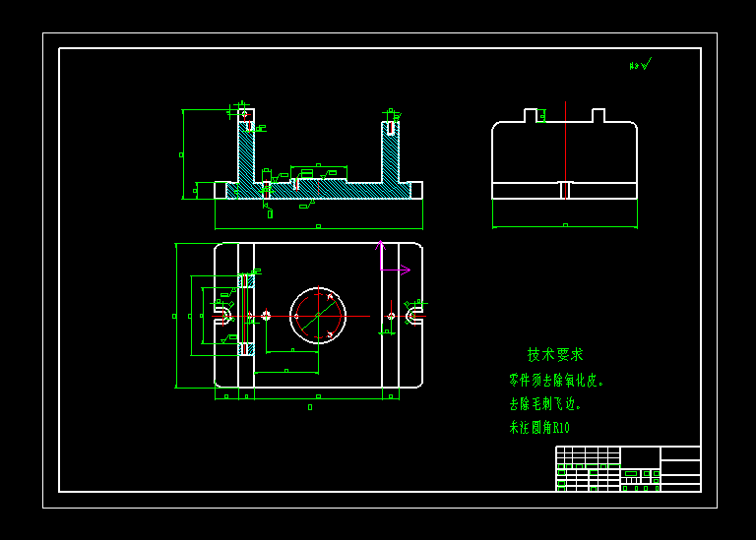This screenshot has width=756, height=540.
Task: Select the large white circle in the plan view
Action: pos(318,316)
